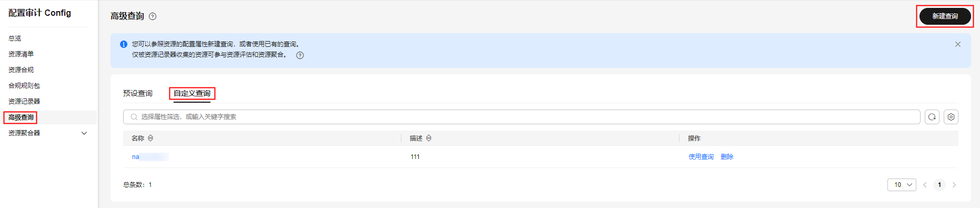Click the blue info icon in banner
The height and width of the screenshot is (208, 980).
pos(124,44)
